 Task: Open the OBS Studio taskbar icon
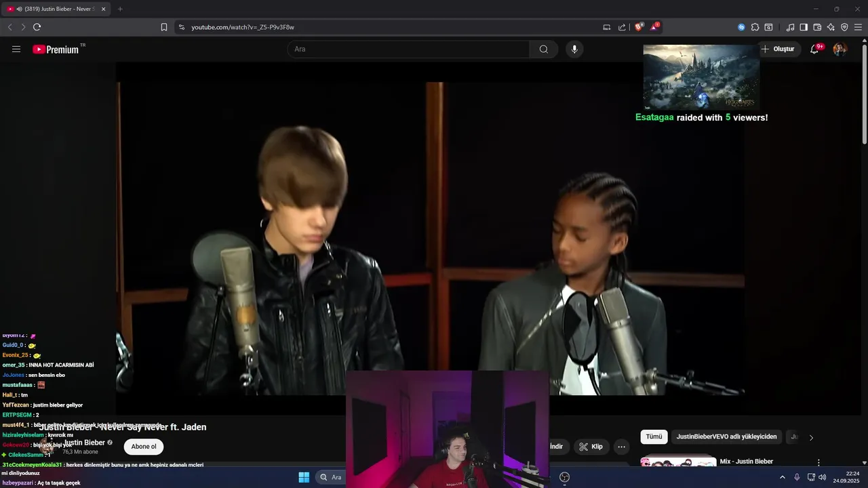[564, 477]
